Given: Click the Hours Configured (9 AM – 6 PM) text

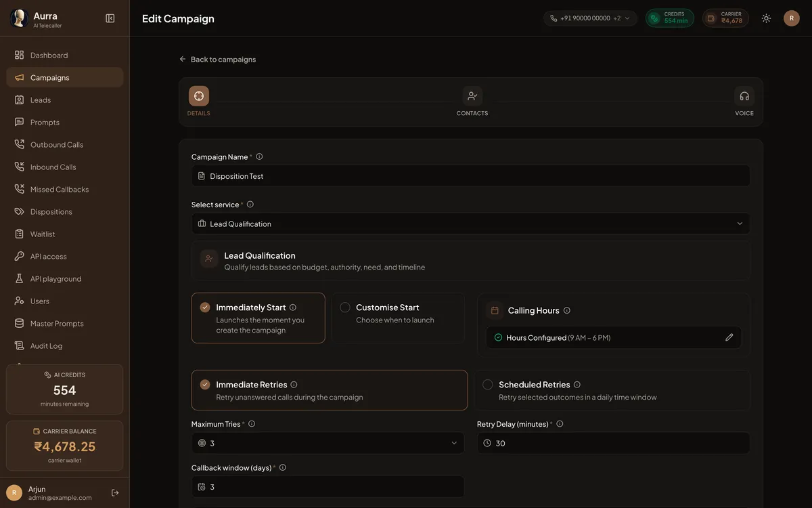Looking at the screenshot, I should pyautogui.click(x=558, y=337).
